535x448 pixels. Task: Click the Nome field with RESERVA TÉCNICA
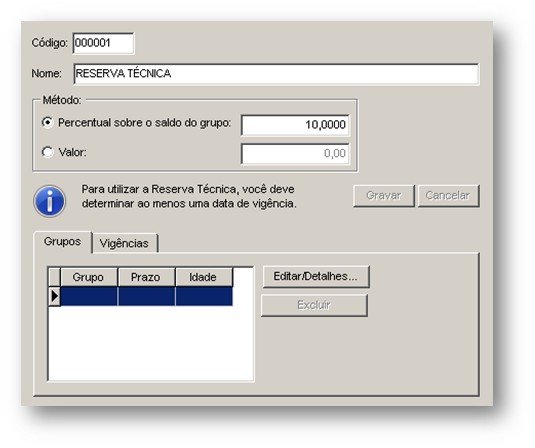pyautogui.click(x=276, y=74)
